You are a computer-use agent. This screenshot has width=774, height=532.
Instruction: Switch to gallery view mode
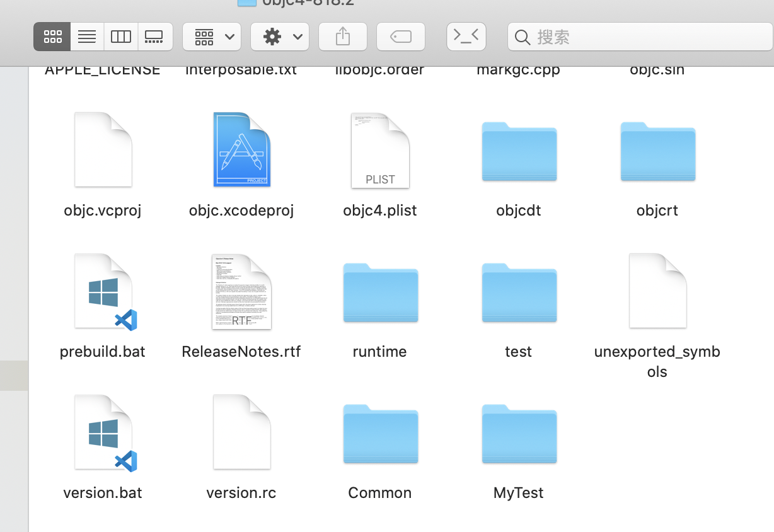click(x=154, y=37)
